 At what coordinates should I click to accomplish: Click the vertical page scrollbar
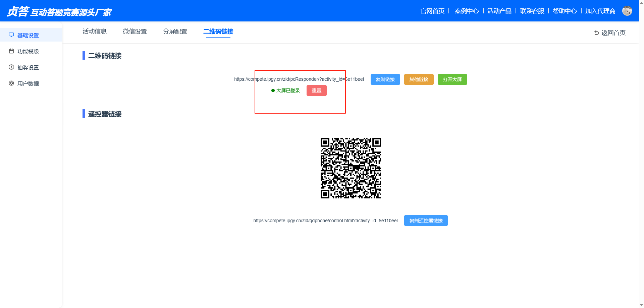click(641, 154)
